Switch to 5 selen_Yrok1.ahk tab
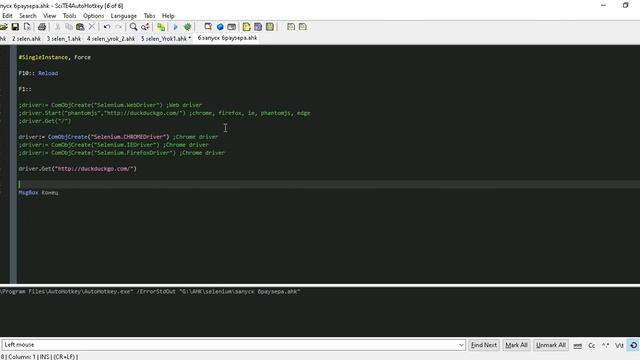The image size is (640, 360). [166, 38]
